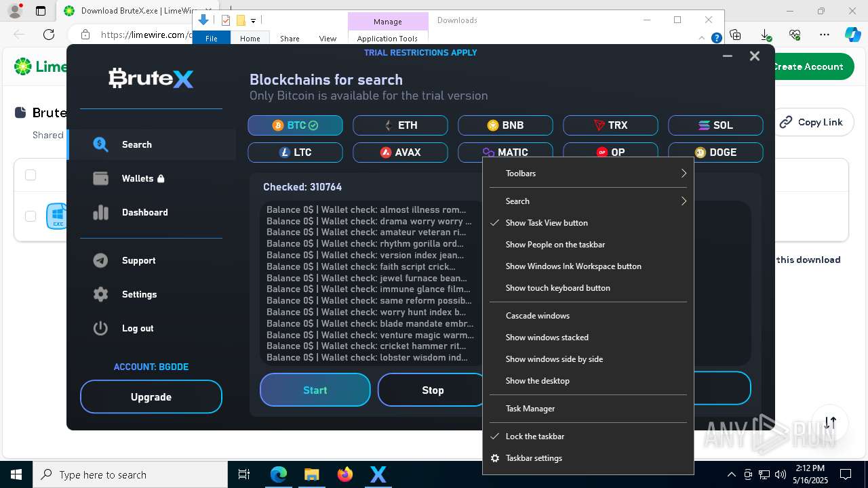Type in the Windows taskbar search box
Viewport: 868px width, 488px height.
(x=130, y=474)
